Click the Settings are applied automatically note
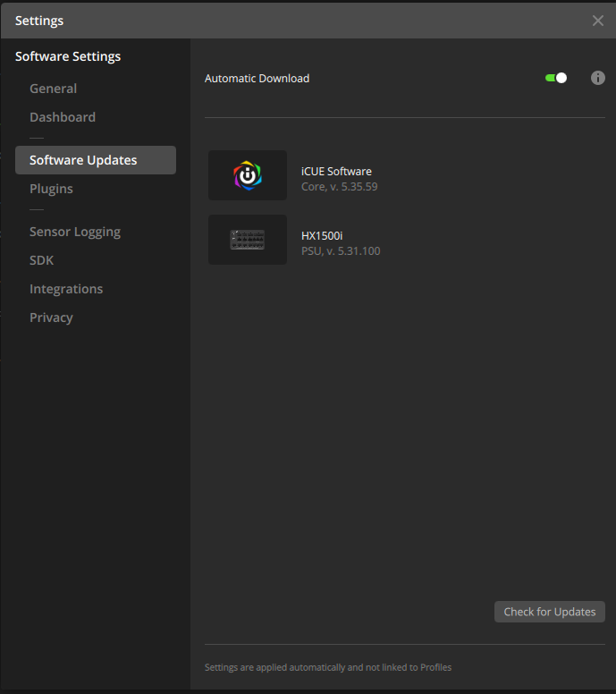 tap(328, 667)
